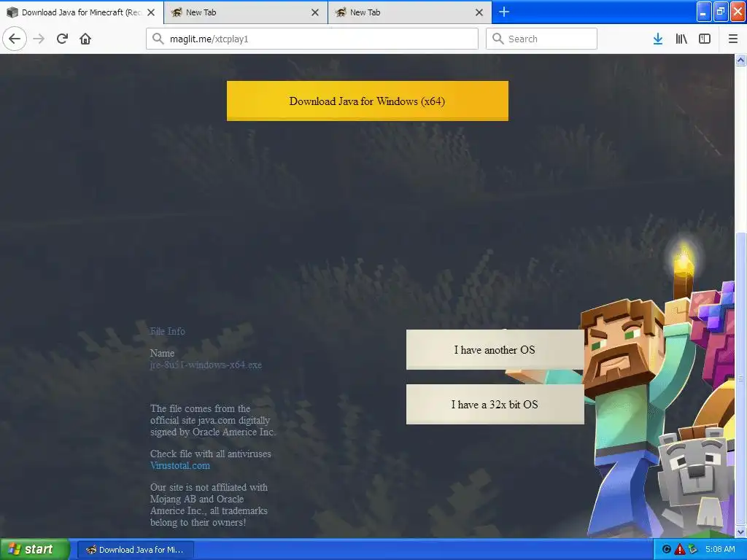Click Download Java for Windows (x64) button
This screenshot has height=560, width=747.
[368, 101]
